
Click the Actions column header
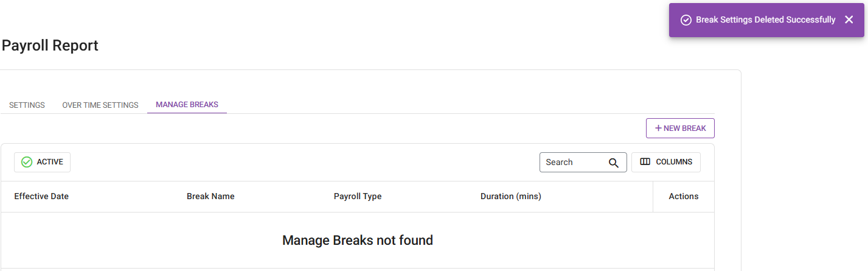[683, 196]
